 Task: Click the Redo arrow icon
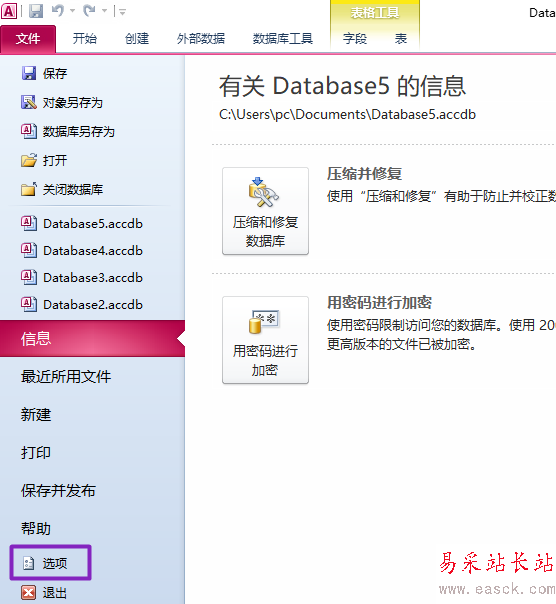click(89, 11)
